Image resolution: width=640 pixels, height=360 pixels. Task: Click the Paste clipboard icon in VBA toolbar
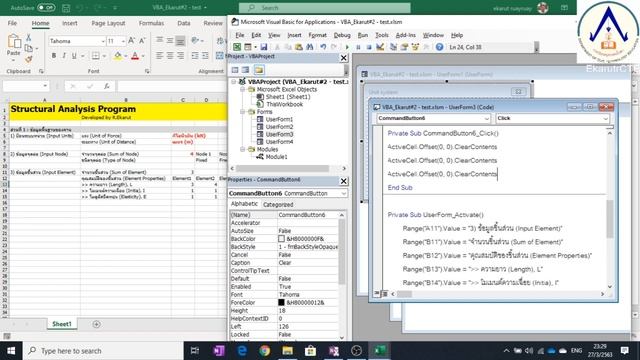[x=299, y=47]
